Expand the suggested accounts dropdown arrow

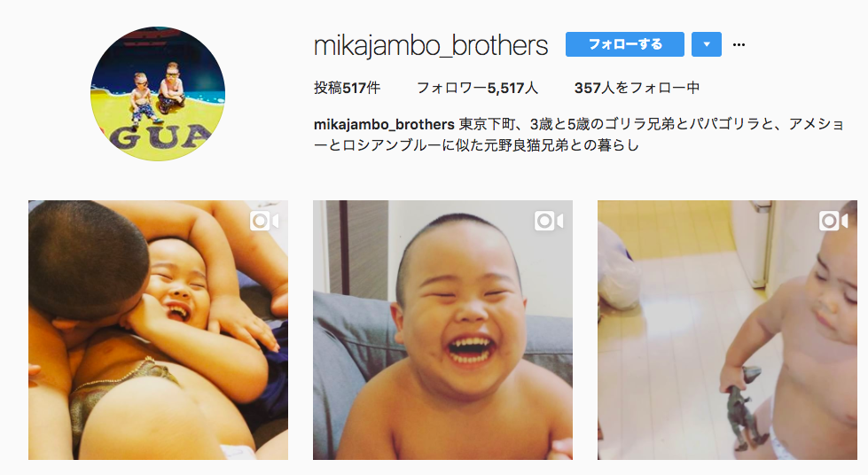pyautogui.click(x=707, y=44)
